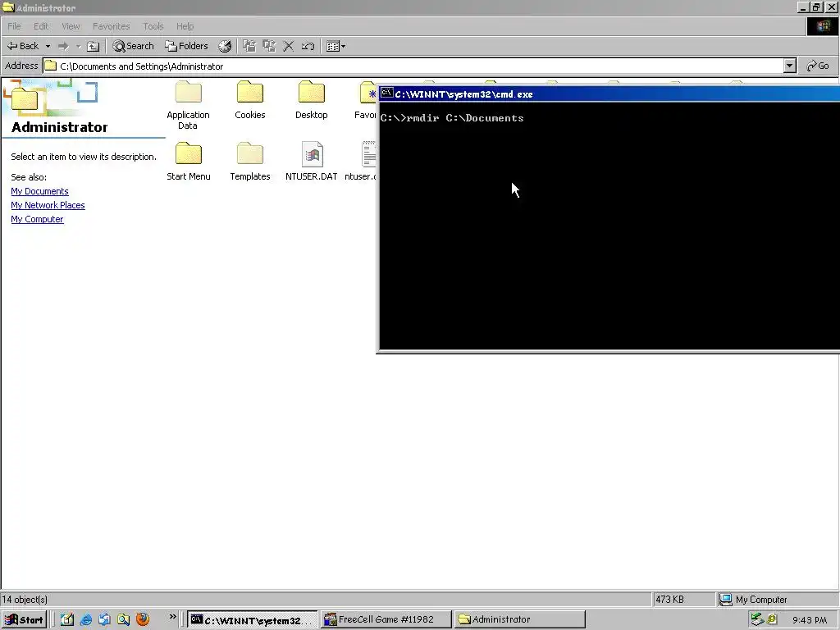
Task: Select the Application Data folder
Action: point(188,105)
